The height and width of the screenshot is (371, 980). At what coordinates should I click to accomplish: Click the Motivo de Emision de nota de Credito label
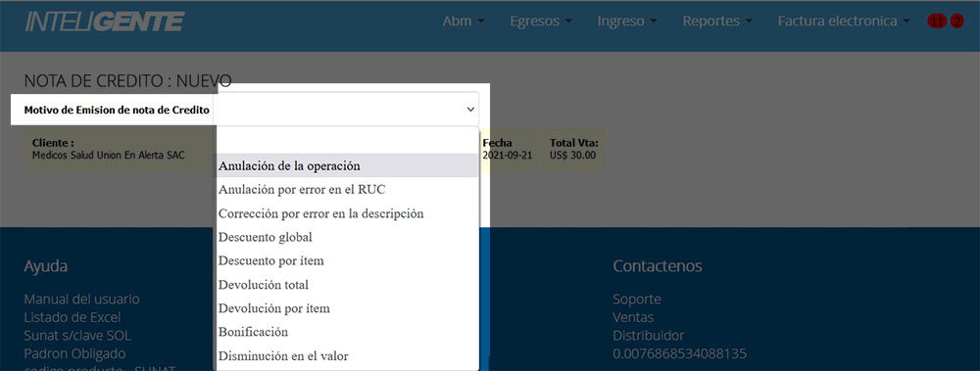117,110
